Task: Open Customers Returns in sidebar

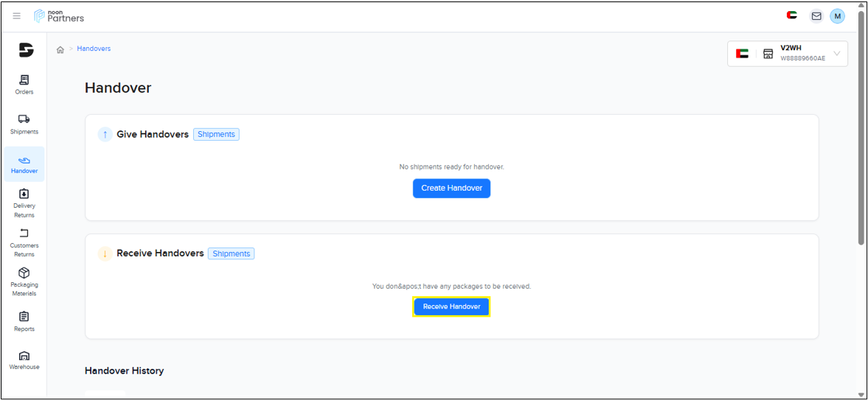Action: tap(24, 242)
